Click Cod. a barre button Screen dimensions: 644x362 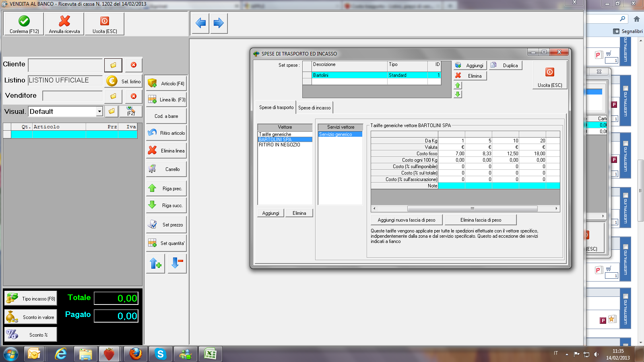point(166,116)
